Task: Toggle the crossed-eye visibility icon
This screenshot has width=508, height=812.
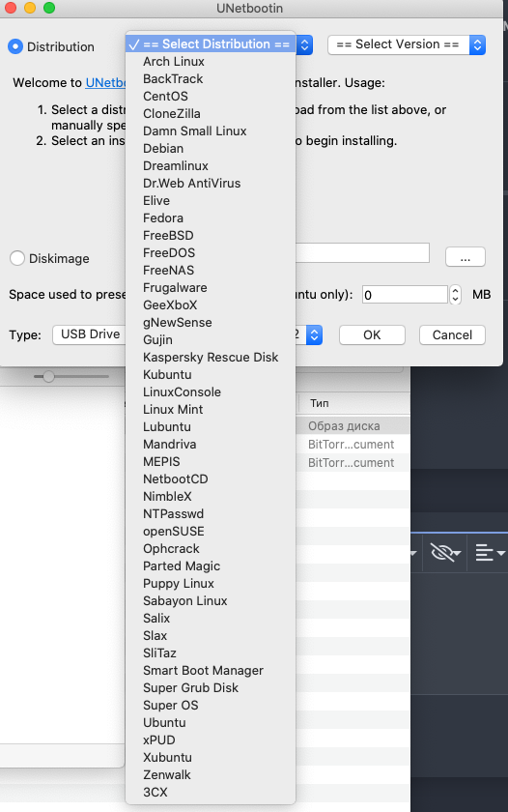Action: coord(445,553)
